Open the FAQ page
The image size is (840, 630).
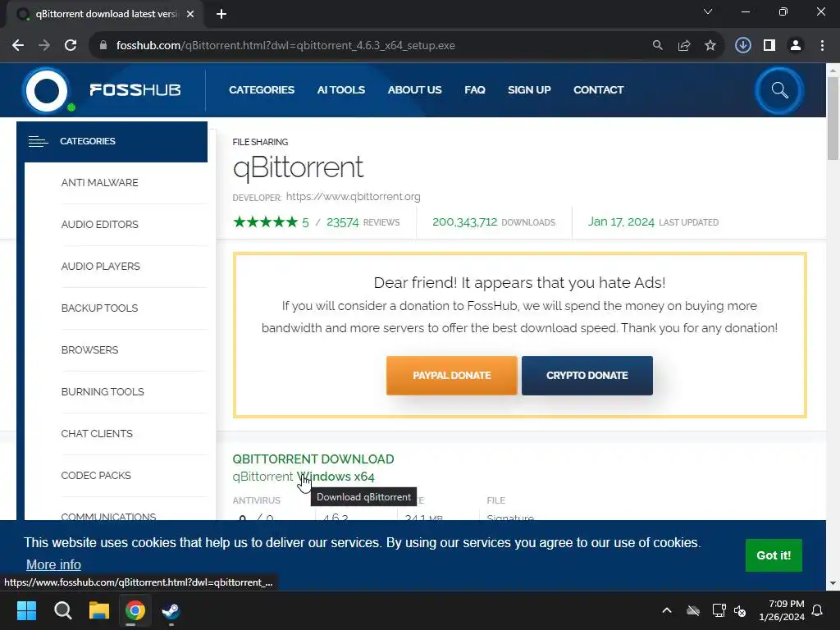coord(475,90)
